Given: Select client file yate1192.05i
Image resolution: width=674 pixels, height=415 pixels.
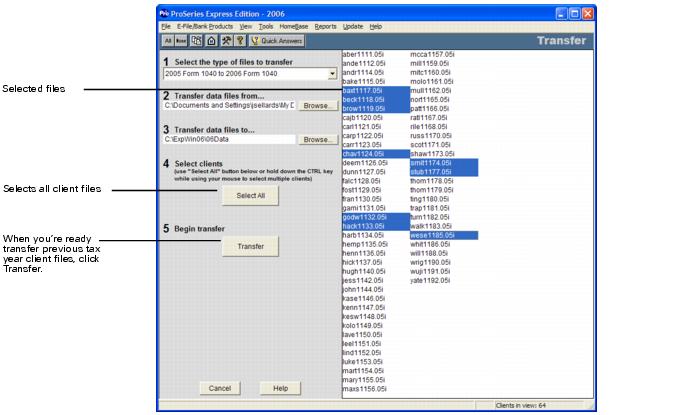Looking at the screenshot, I should click(430, 280).
